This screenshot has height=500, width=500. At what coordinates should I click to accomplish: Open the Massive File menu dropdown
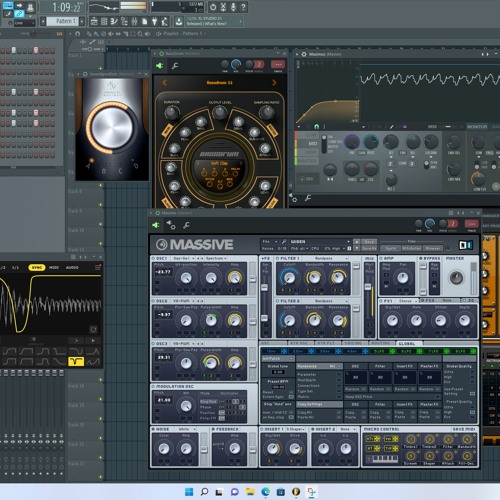click(269, 241)
